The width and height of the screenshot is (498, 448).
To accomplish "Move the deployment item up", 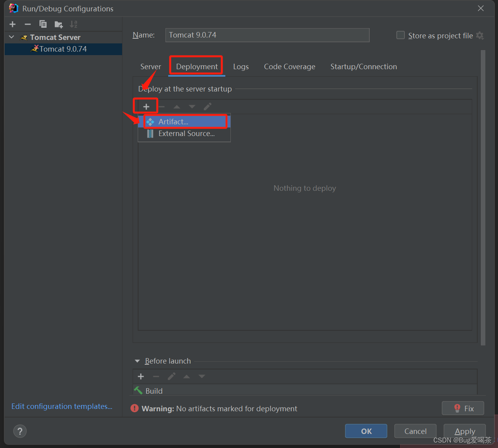I will pyautogui.click(x=177, y=106).
